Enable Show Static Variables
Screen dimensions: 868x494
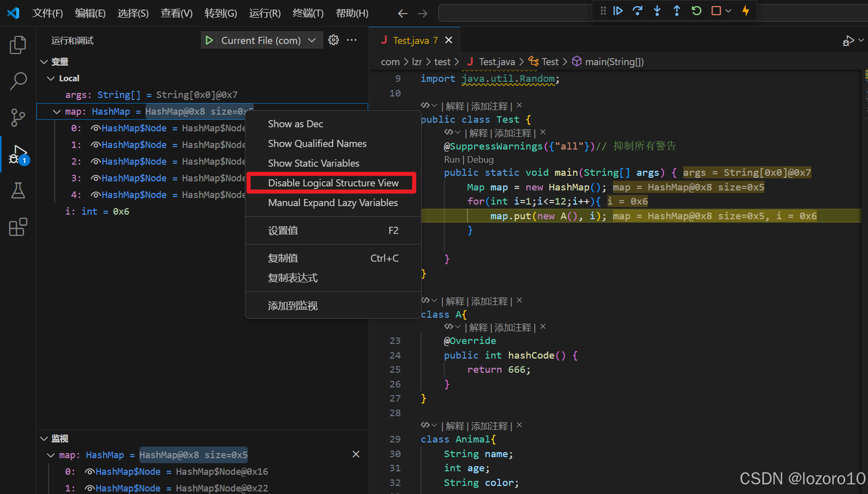click(x=314, y=163)
